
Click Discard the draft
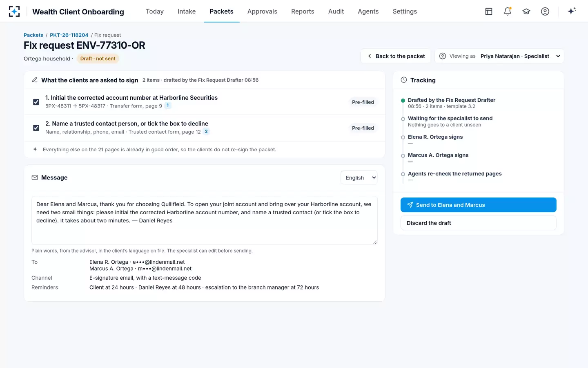(x=478, y=223)
